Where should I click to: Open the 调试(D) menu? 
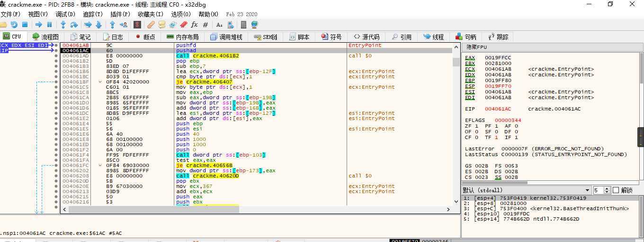pyautogui.click(x=65, y=14)
